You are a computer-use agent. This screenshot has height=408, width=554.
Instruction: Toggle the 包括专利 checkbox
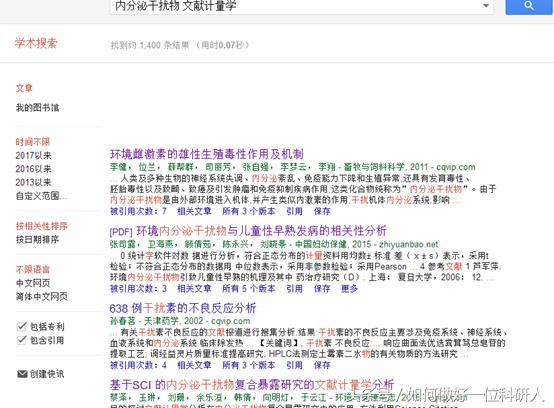pyautogui.click(x=22, y=326)
